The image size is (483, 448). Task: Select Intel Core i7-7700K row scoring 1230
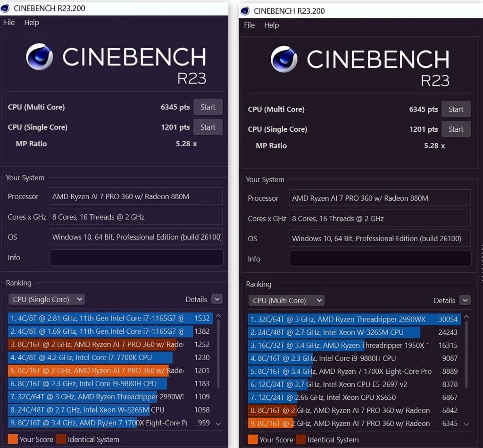[x=110, y=358]
